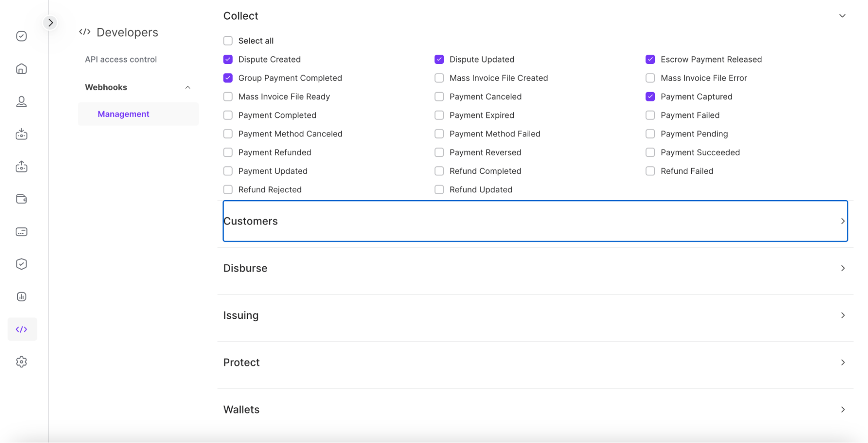This screenshot has height=443, width=868.
Task: Disable the Dispute Created webhook
Action: pyautogui.click(x=228, y=59)
